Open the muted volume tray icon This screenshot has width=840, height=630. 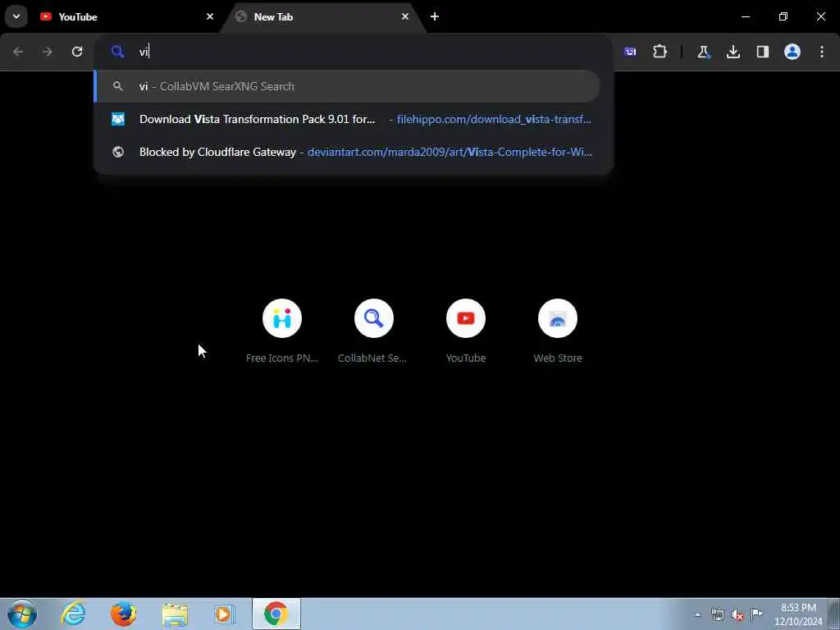[737, 614]
